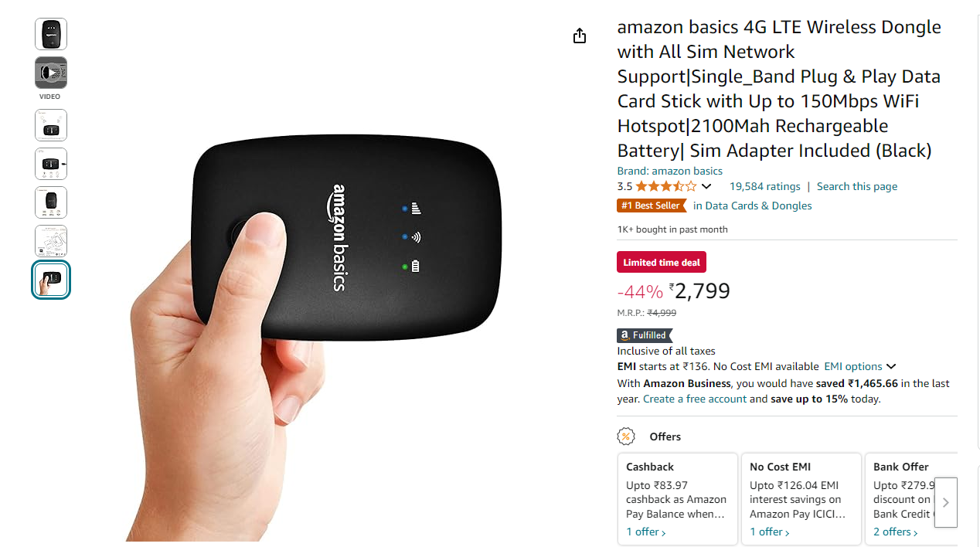Open the Cashback 1 offer link
980x547 pixels.
tap(646, 532)
